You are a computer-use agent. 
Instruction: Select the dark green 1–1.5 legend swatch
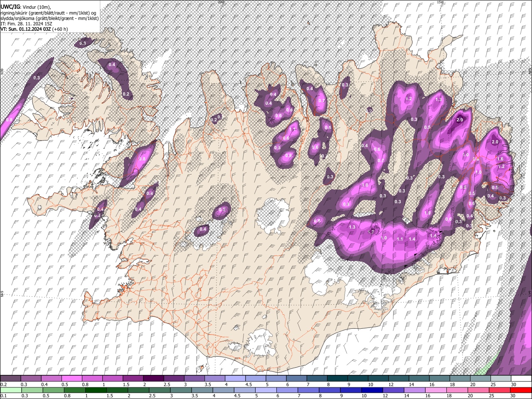point(96,390)
